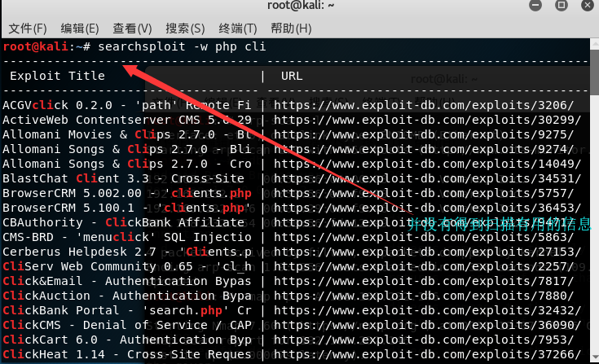
Task: Open exploit-db link for exploits/5757
Action: click(424, 193)
